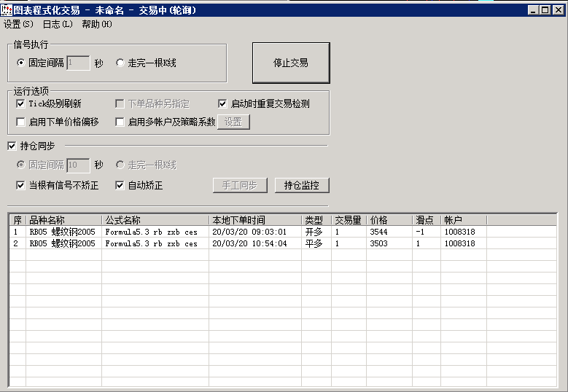The height and width of the screenshot is (392, 568).
Task: Click the 本地下单时间 column header
Action: 255,220
